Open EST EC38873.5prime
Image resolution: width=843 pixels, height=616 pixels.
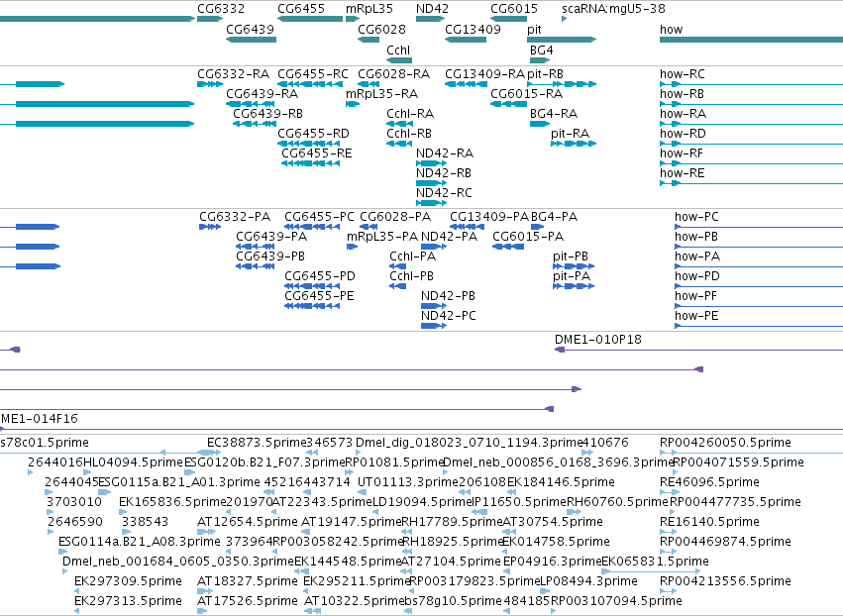pos(257,443)
